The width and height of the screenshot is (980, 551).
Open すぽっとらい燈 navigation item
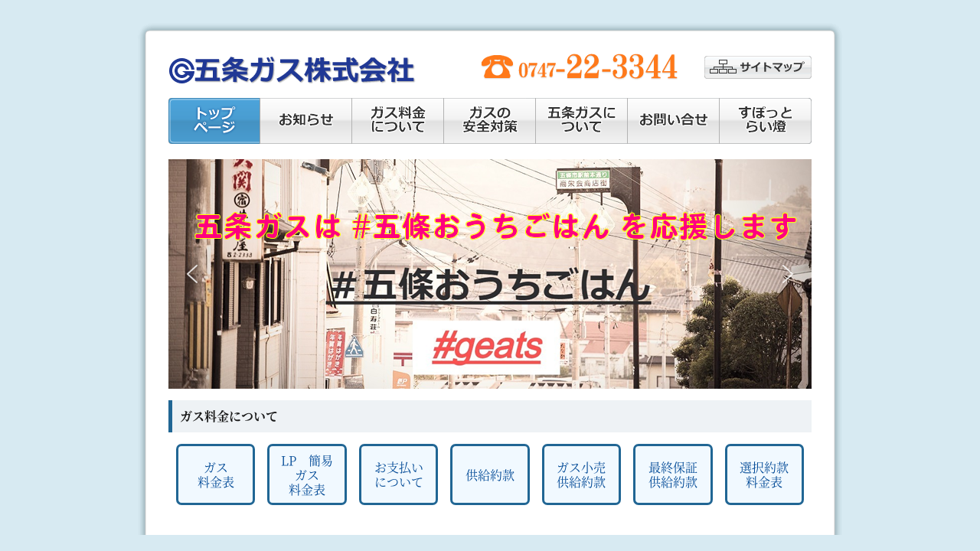coord(765,121)
